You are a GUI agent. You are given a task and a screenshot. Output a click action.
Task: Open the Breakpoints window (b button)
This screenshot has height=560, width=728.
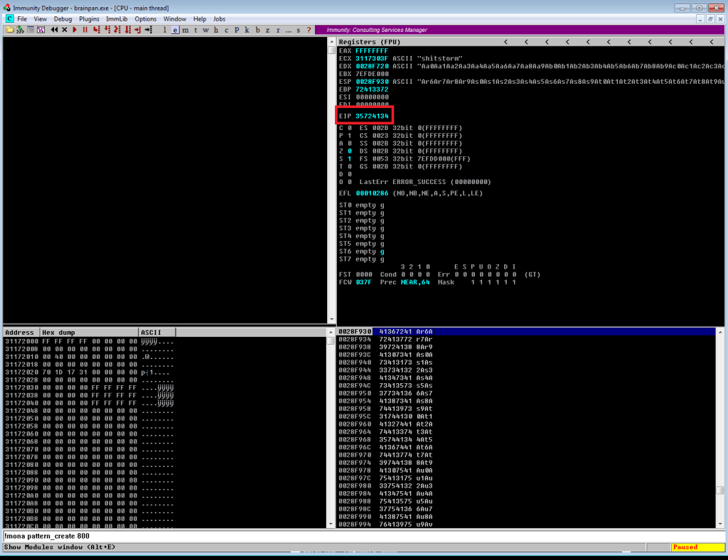[258, 30]
